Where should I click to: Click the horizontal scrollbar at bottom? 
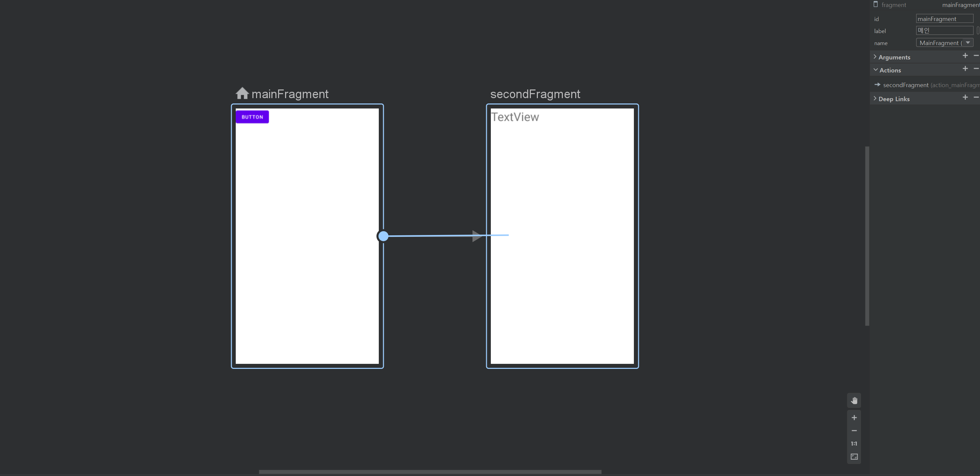point(430,472)
